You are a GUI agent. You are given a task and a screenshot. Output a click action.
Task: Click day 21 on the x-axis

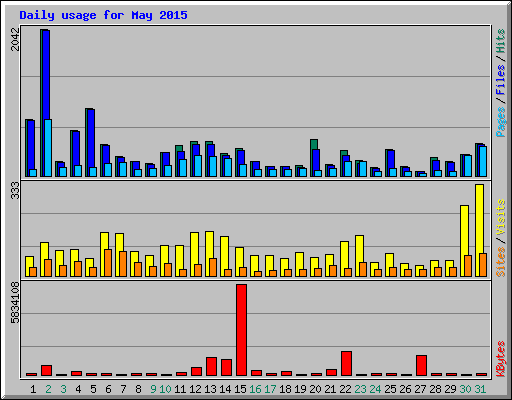330,389
